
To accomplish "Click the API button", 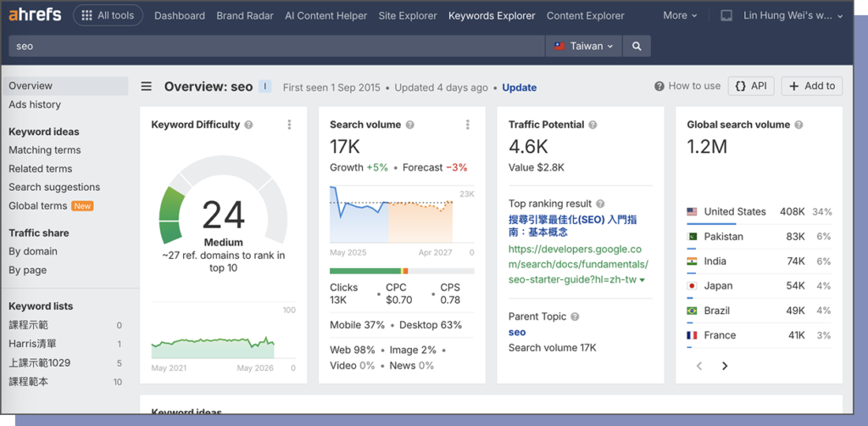I will click(751, 86).
